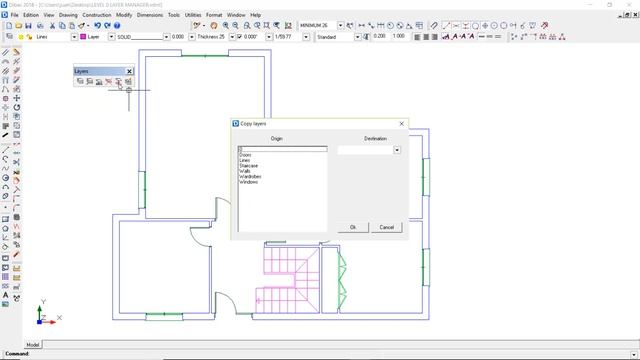
Task: Close the Copy layers dialog
Action: pyautogui.click(x=401, y=124)
